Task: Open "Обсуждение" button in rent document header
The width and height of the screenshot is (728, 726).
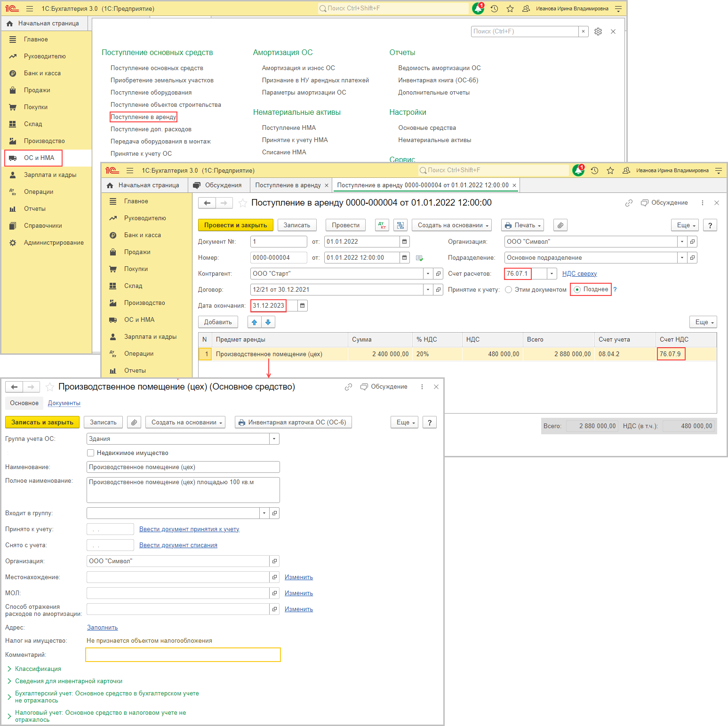Action: point(664,203)
